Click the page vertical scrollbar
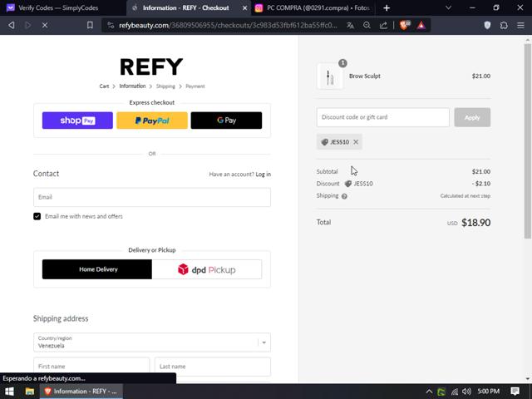 point(527,140)
